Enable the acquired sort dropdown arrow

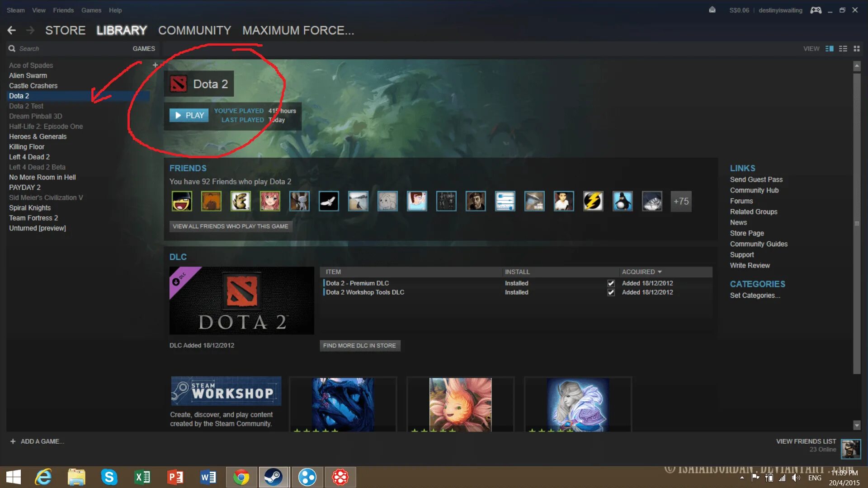click(x=659, y=272)
